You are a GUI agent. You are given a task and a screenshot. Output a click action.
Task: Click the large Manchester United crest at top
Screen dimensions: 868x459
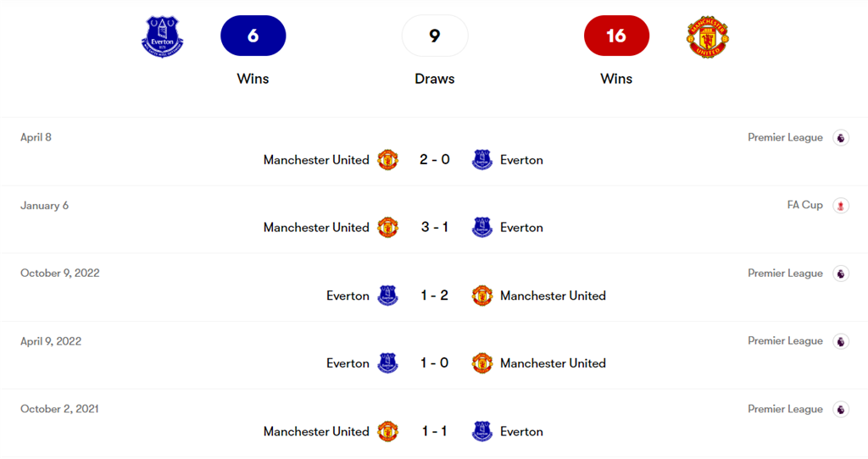(707, 36)
